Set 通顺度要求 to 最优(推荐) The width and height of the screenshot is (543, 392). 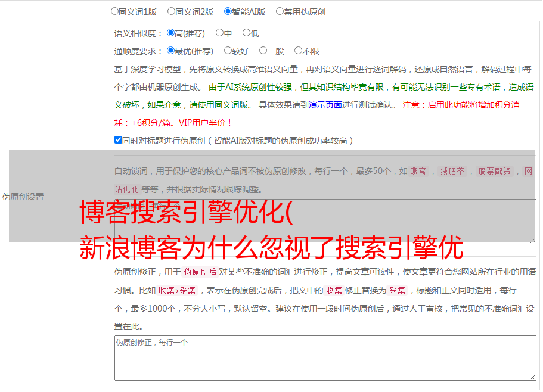[170, 51]
